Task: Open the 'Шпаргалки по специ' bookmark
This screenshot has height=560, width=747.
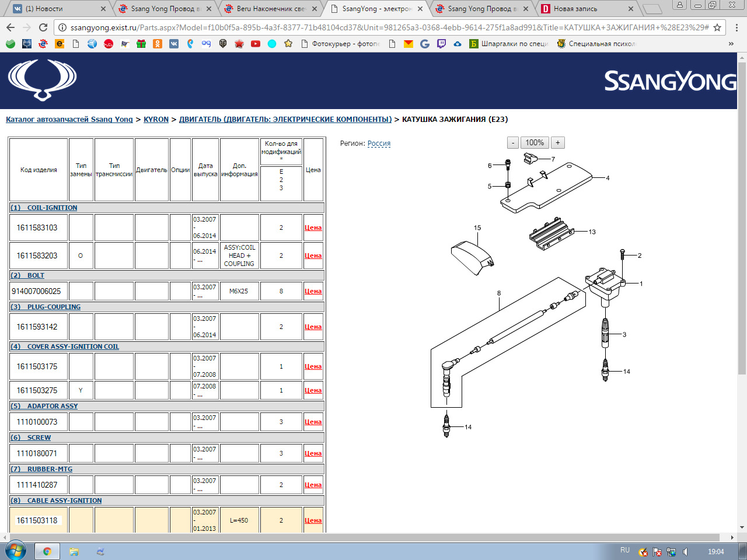Action: pyautogui.click(x=509, y=44)
